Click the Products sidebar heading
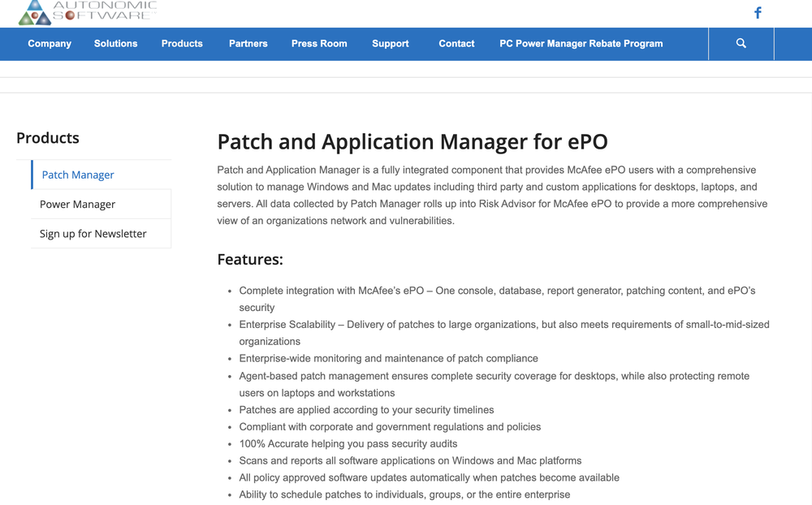This screenshot has height=505, width=812. tap(48, 138)
